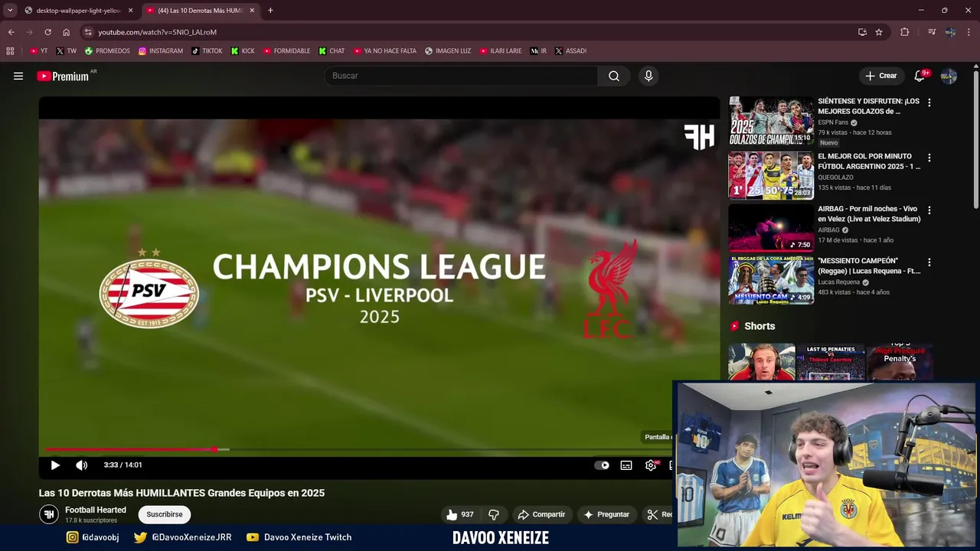This screenshot has height=551, width=980.
Task: Open the TIKTOK bookmark
Action: (207, 51)
